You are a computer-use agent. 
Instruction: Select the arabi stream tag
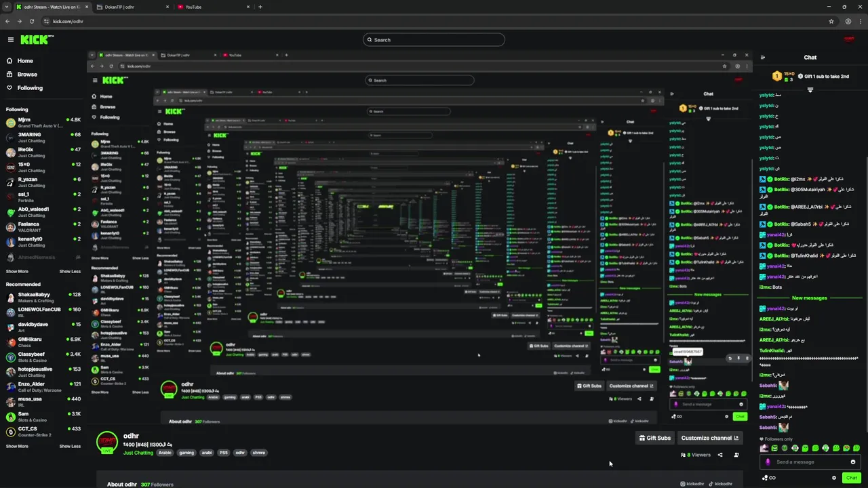pyautogui.click(x=207, y=453)
